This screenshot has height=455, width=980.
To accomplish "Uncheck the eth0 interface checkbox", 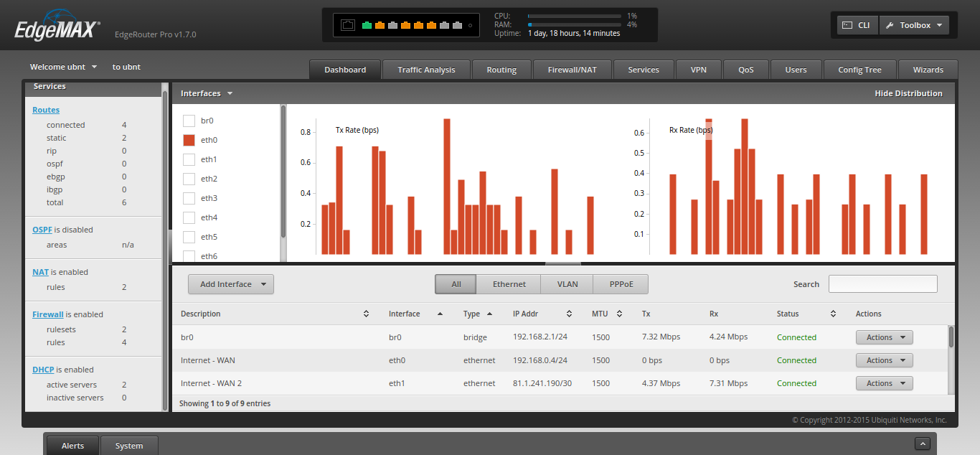I will pyautogui.click(x=189, y=140).
